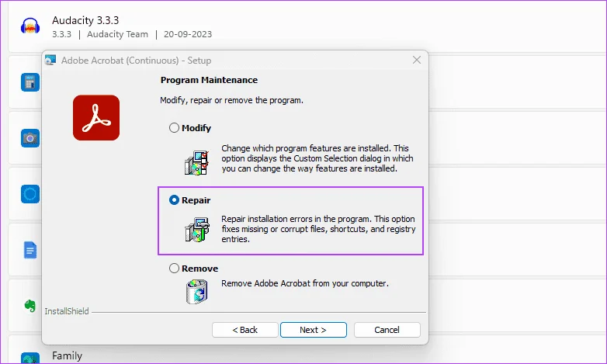
Task: Click the Program Maintenance heading
Action: coord(209,80)
